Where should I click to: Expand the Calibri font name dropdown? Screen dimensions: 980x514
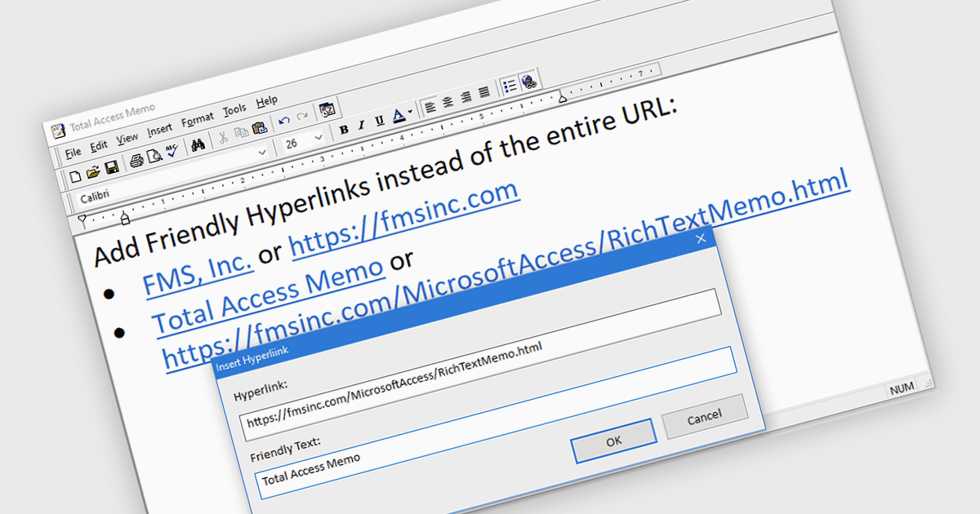(x=262, y=153)
